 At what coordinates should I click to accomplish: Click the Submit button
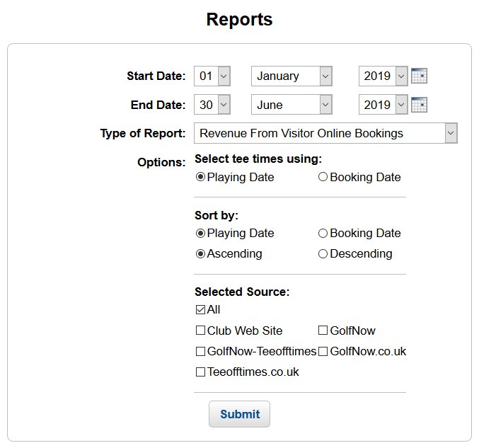pos(239,414)
